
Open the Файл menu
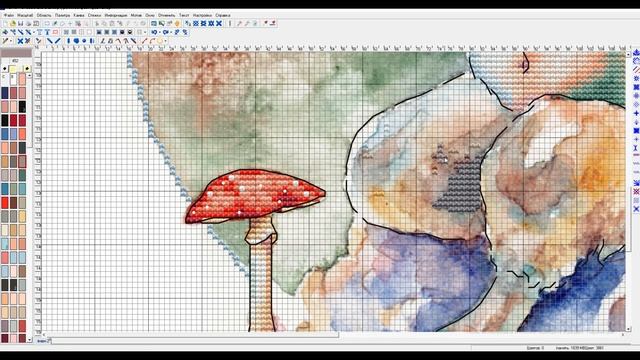pyautogui.click(x=9, y=15)
